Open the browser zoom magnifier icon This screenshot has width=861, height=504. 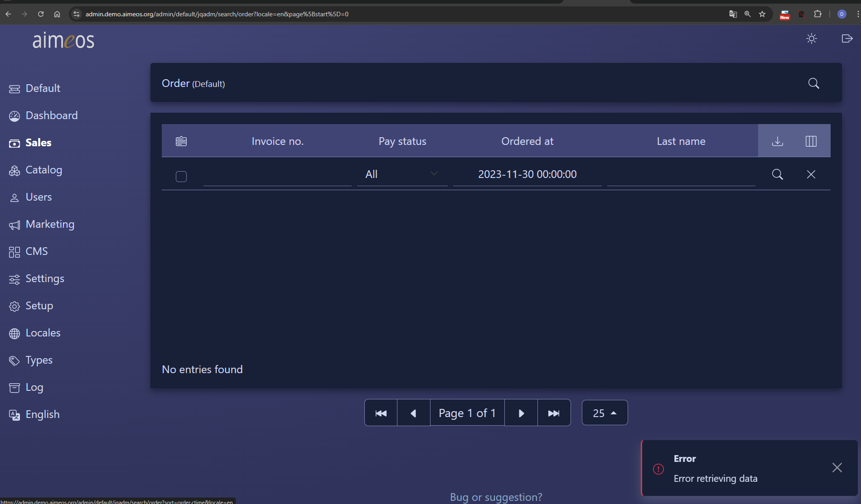click(748, 14)
